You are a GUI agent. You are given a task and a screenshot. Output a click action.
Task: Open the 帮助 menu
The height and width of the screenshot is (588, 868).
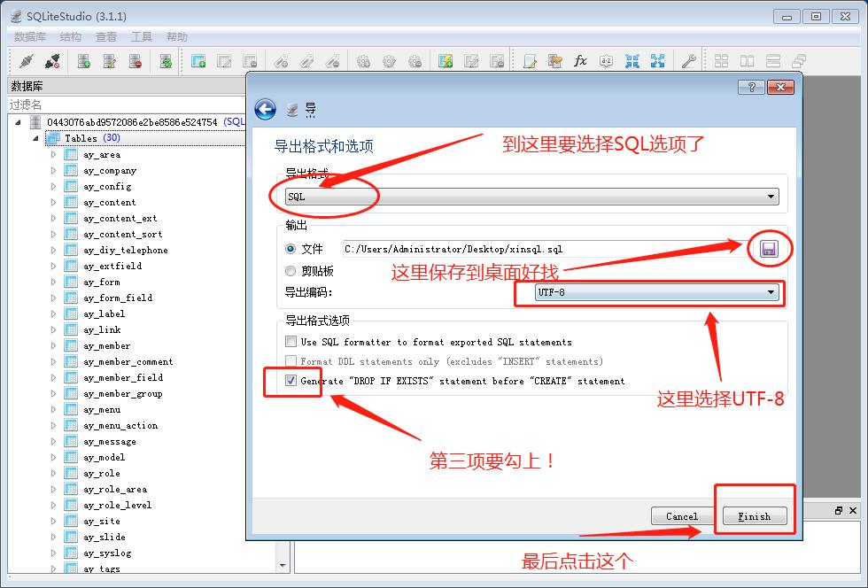(x=176, y=37)
